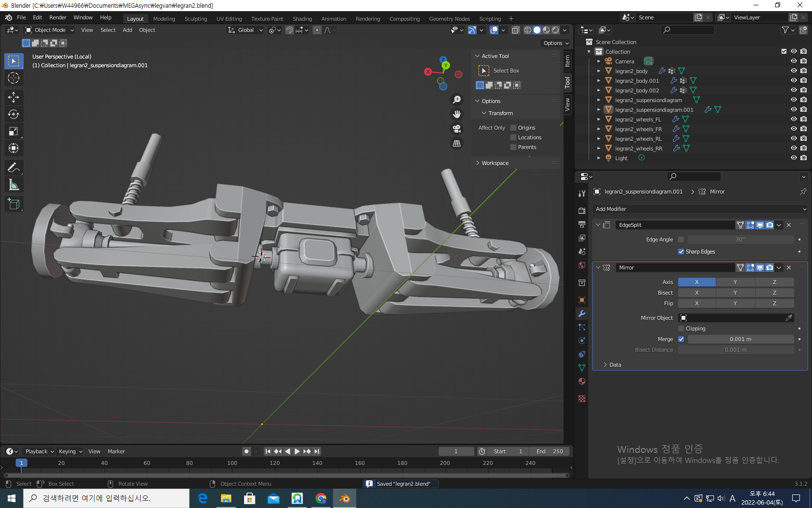This screenshot has height=508, width=812.
Task: Open the Material properties tab
Action: (x=582, y=381)
